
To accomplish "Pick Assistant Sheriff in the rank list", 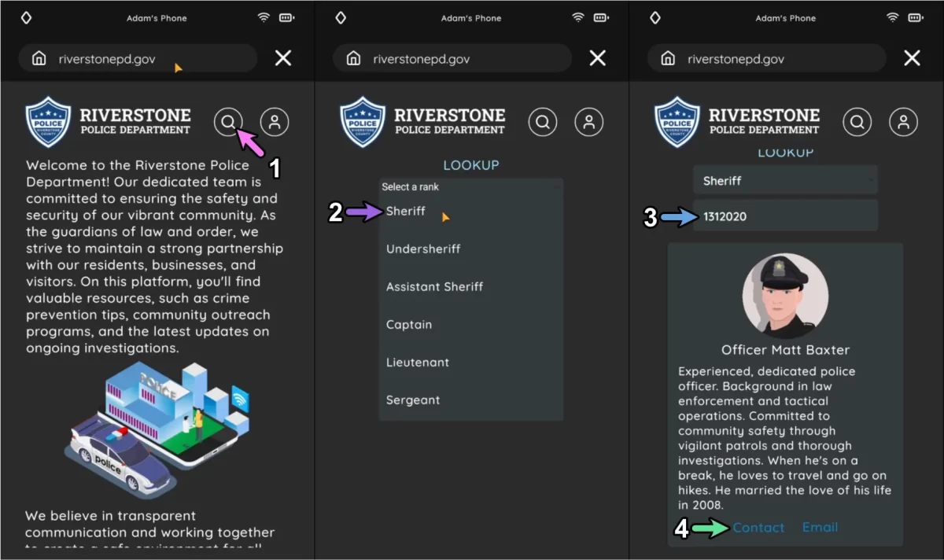I will (x=434, y=286).
